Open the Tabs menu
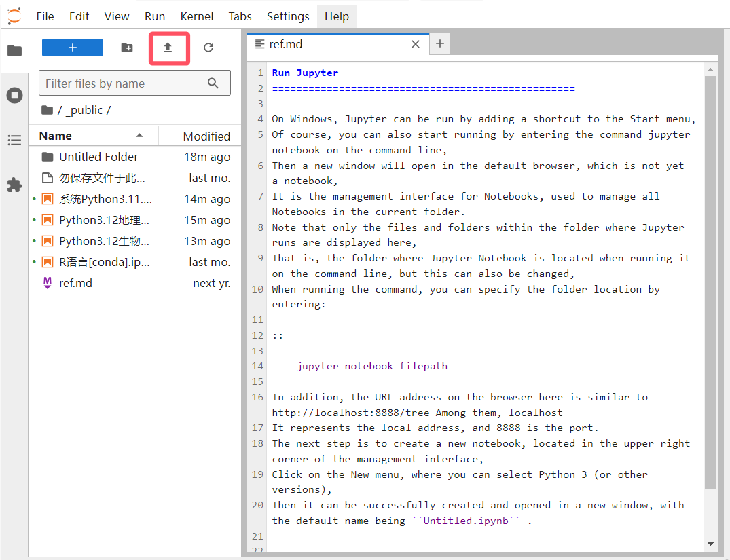 click(240, 16)
